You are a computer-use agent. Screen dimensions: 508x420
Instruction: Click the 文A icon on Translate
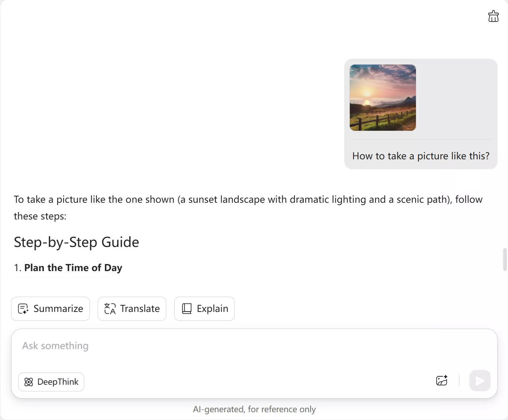110,309
